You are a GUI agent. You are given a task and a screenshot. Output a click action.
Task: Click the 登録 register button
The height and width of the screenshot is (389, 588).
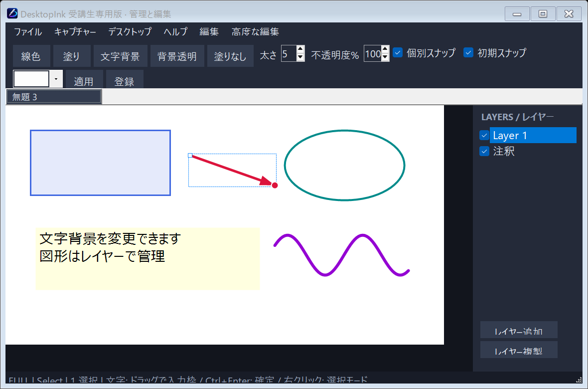125,80
